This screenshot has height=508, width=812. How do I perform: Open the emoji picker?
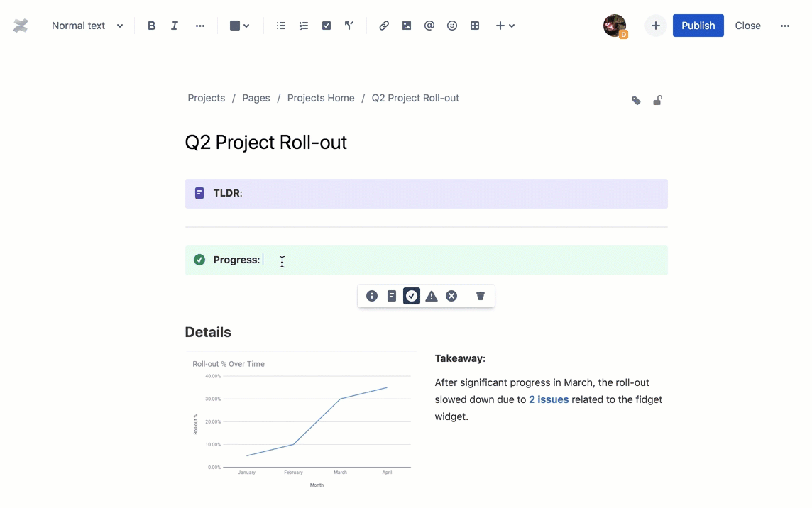click(x=452, y=26)
